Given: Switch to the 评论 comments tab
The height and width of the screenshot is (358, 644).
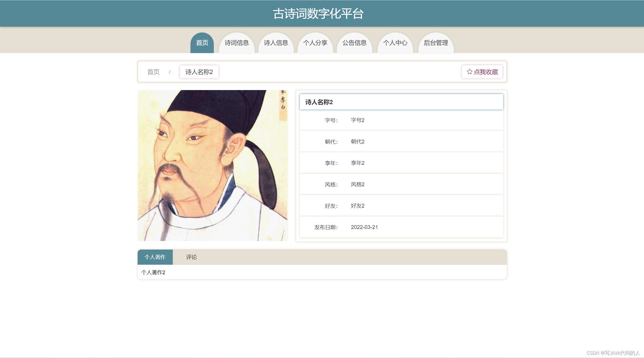Looking at the screenshot, I should tap(191, 257).
